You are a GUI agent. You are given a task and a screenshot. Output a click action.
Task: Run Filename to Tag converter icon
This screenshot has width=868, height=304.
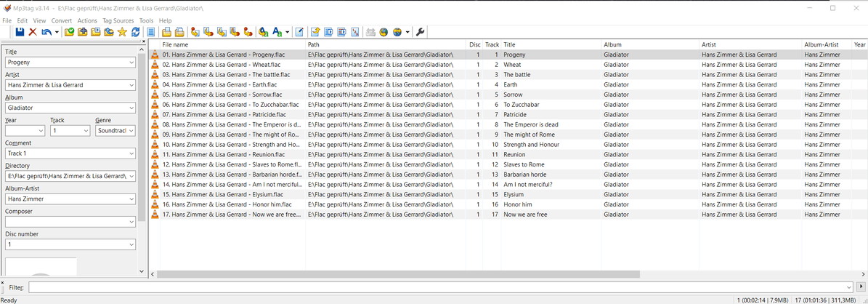(x=208, y=32)
